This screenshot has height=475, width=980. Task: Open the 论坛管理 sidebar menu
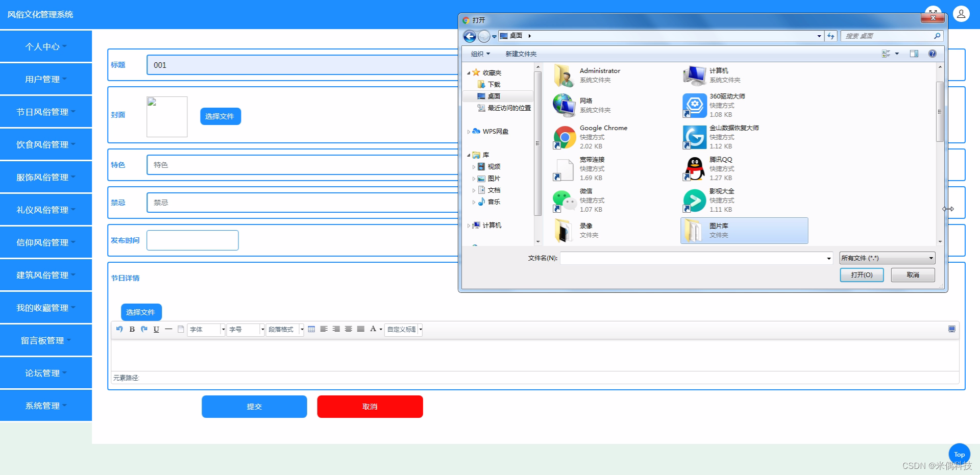[46, 373]
